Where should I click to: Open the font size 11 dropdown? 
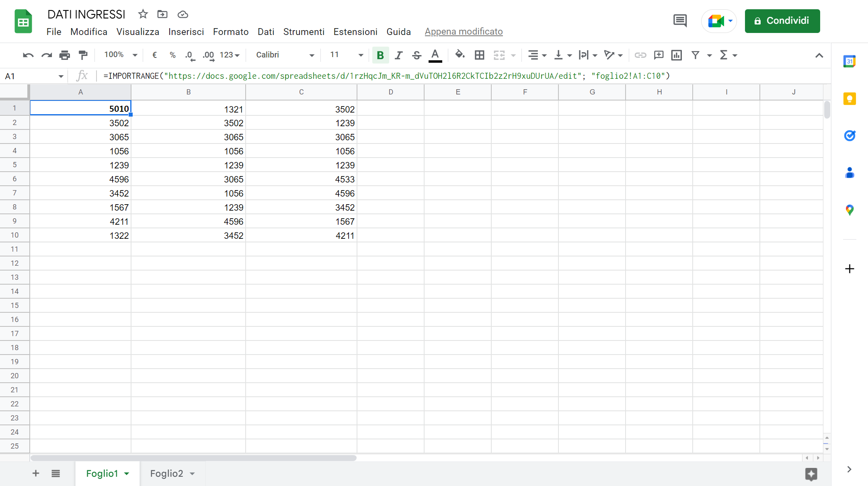click(346, 55)
